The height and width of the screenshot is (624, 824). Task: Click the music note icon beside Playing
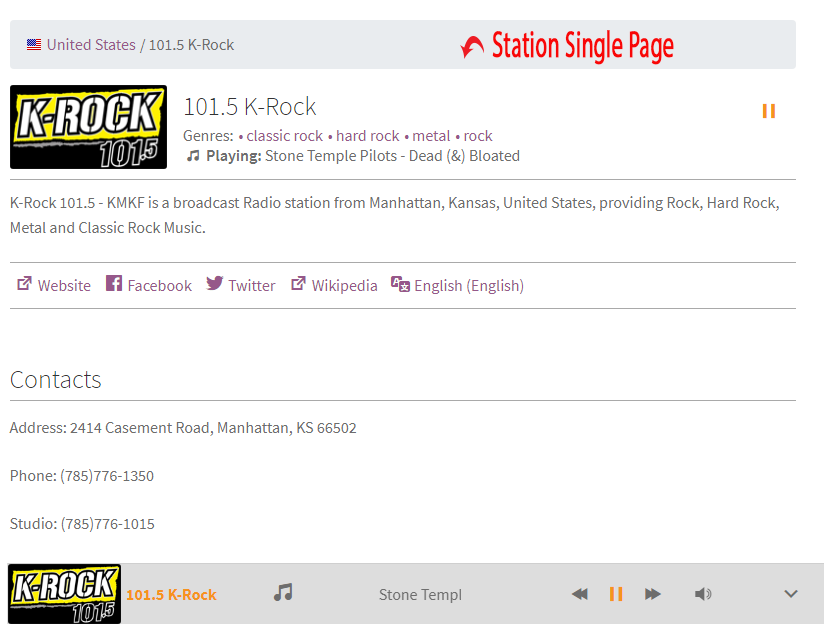(x=193, y=156)
